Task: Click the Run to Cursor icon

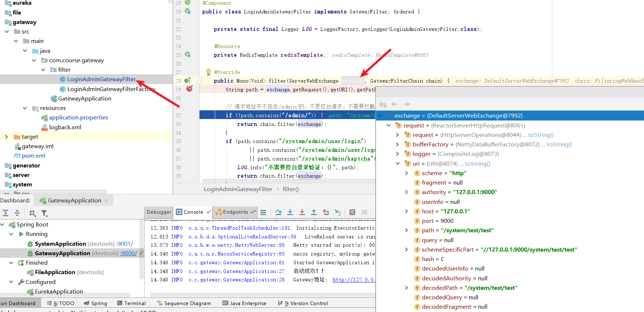Action: [337, 212]
